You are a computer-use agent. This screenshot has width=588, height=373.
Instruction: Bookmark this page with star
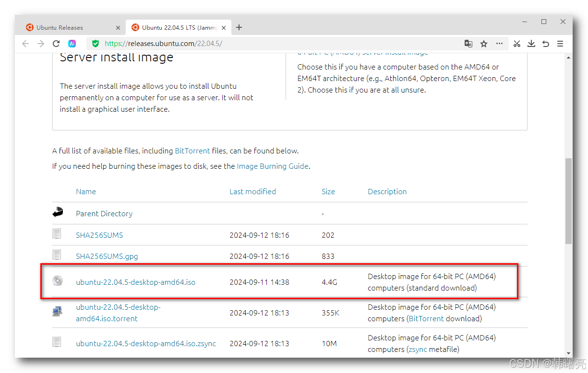coord(484,44)
